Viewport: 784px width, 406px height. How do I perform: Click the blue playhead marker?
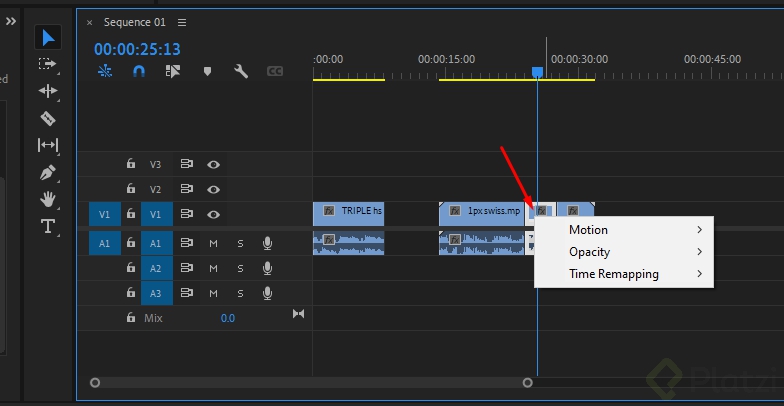click(x=538, y=72)
